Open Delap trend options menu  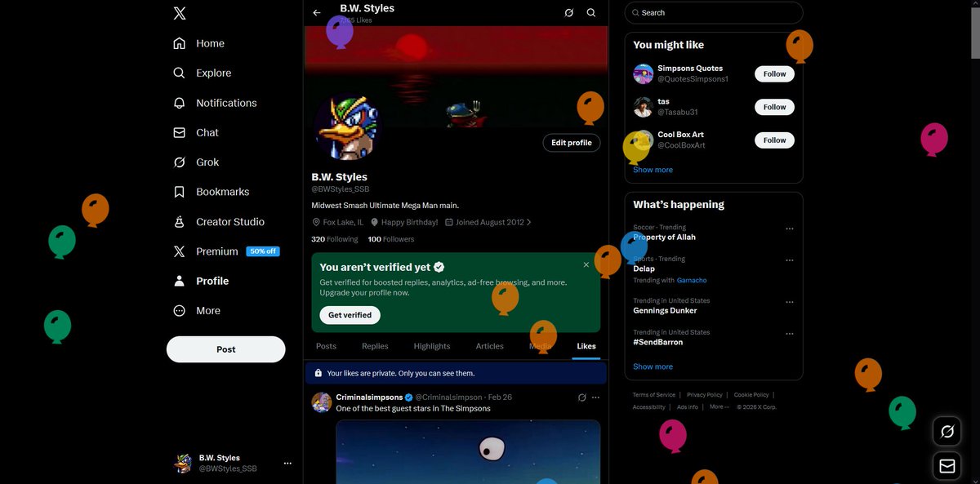coord(790,260)
